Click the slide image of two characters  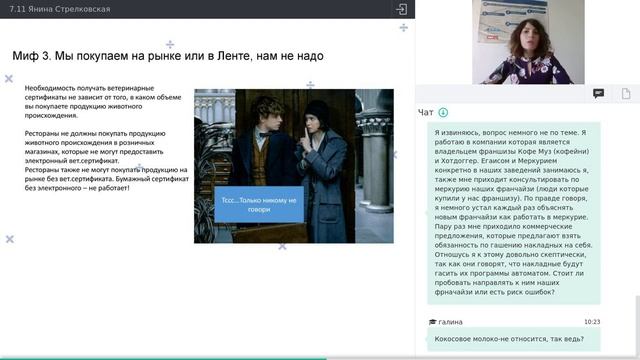tap(294, 166)
